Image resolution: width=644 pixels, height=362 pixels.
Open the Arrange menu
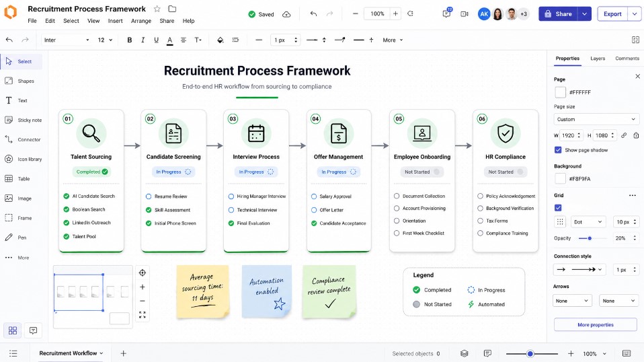(141, 21)
